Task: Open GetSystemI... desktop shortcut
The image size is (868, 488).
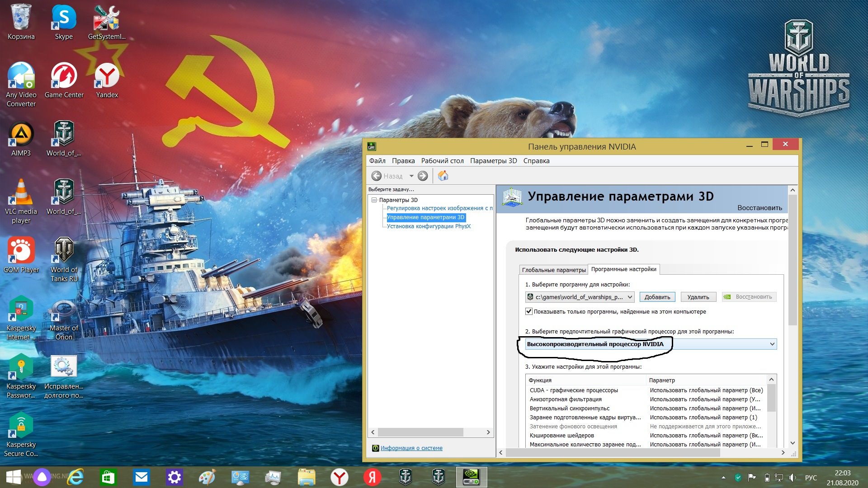Action: click(x=107, y=22)
